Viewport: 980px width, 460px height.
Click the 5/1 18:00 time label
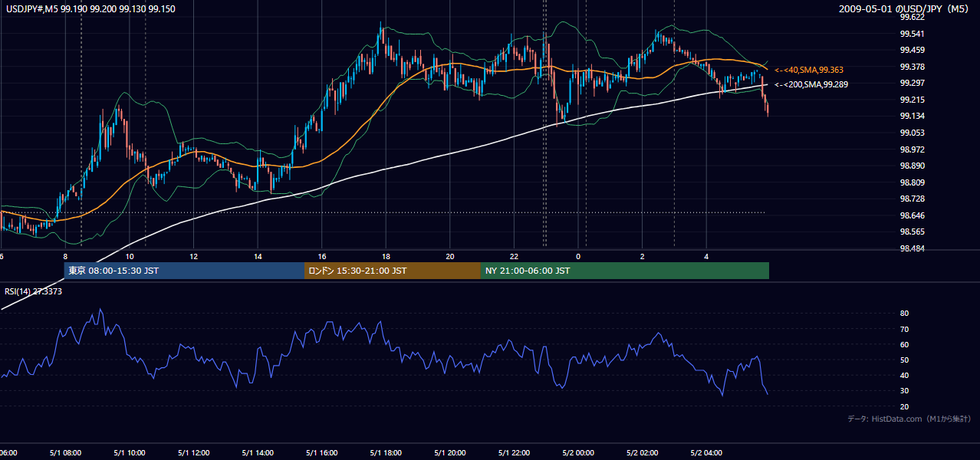(386, 452)
